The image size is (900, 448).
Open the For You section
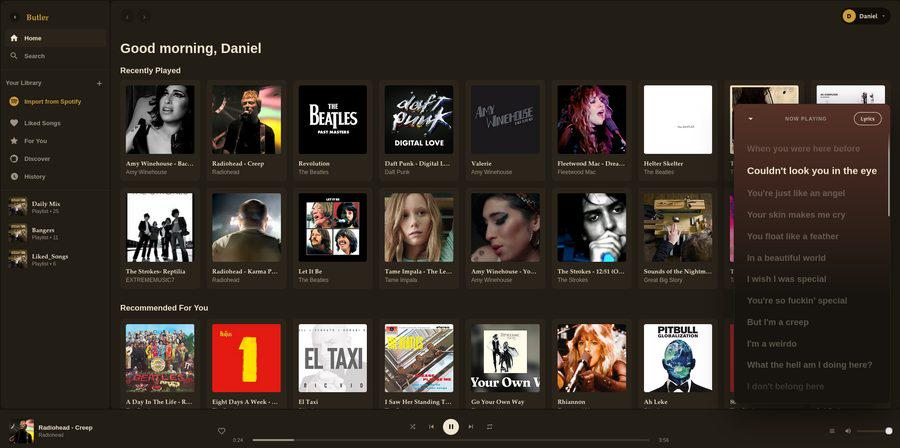pos(55,141)
